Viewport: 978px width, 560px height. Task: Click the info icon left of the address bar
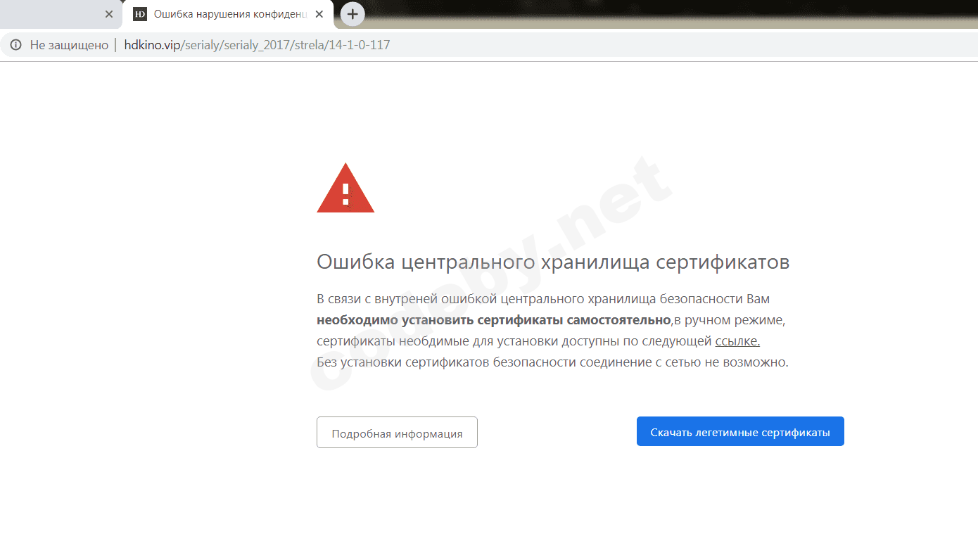(15, 44)
